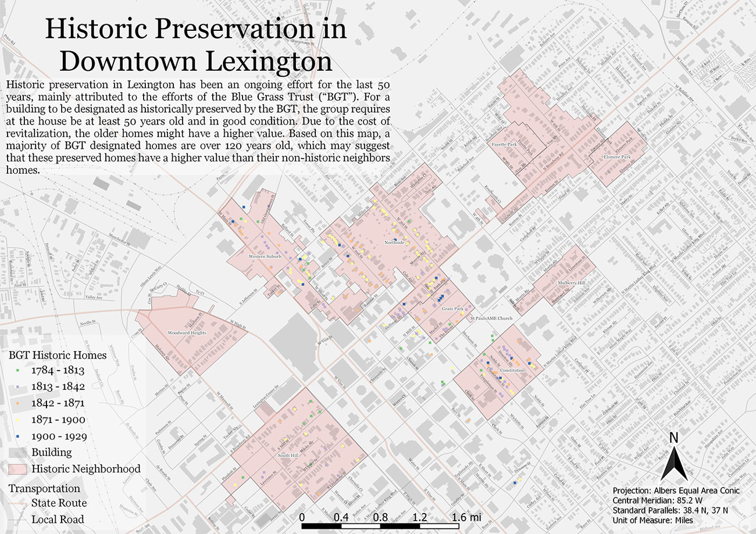Viewport: 756px width, 534px height.
Task: Click the purple 1813 - 1842 legend marker
Action: point(18,386)
